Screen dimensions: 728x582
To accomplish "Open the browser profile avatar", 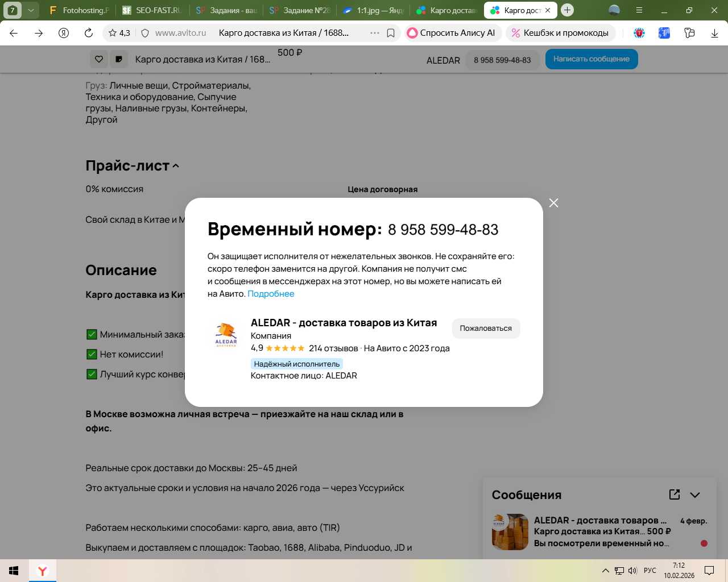I will [x=614, y=10].
